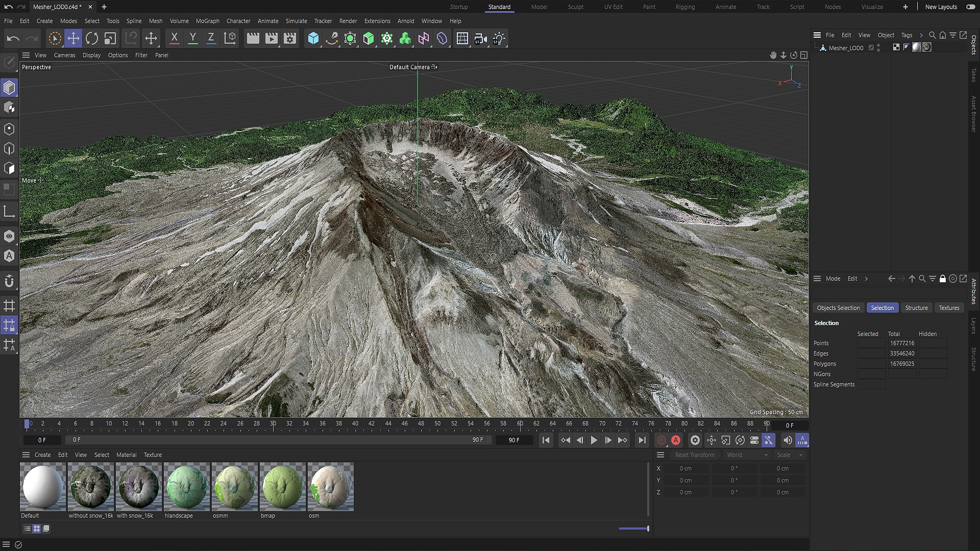Image resolution: width=980 pixels, height=551 pixels.
Task: Toggle Mesher_LOD0 visibility dots
Action: point(878,48)
